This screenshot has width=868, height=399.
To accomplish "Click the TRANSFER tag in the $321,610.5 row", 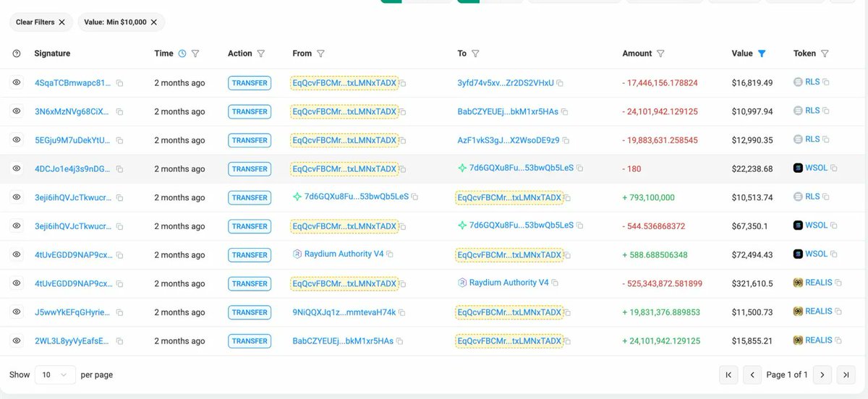I will [x=250, y=283].
